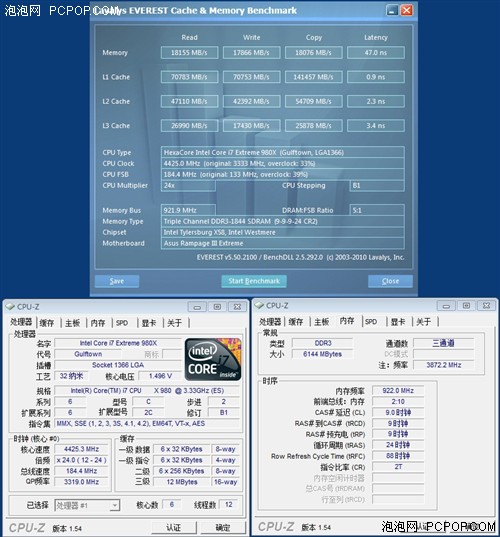Click 线程数 value 12
Viewport: 500px width, 537px height.
coord(228,504)
